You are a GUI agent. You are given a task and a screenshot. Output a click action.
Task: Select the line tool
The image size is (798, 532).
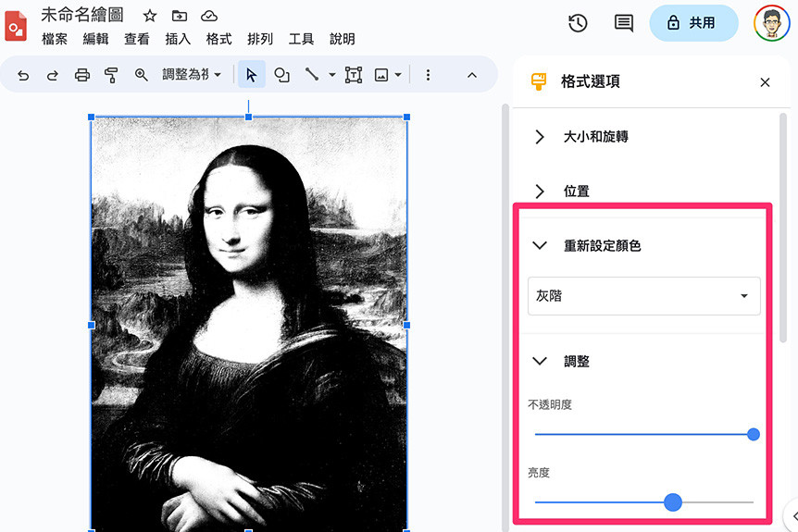311,75
